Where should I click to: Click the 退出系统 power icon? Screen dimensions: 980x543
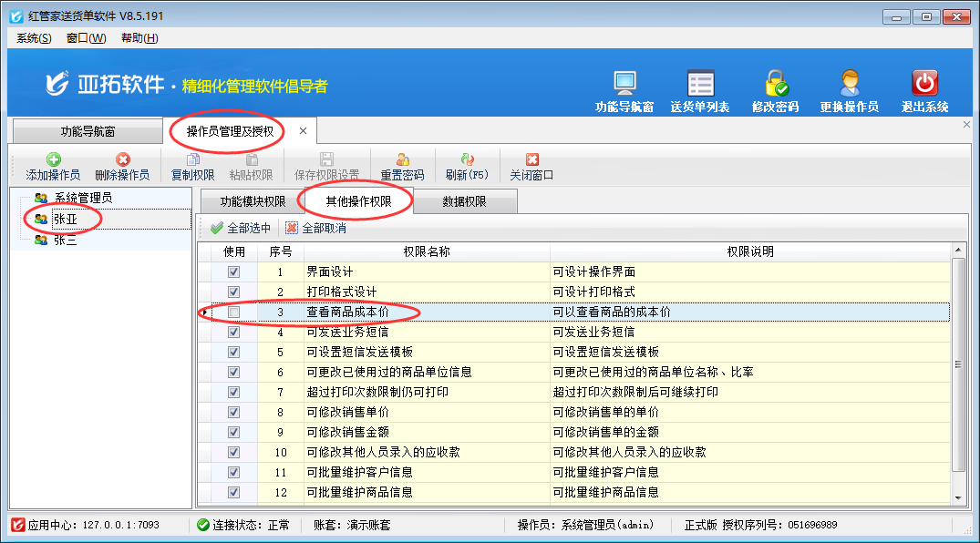pos(924,84)
